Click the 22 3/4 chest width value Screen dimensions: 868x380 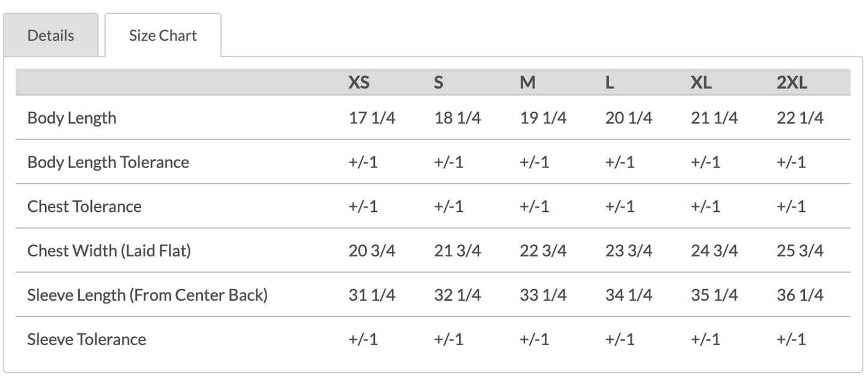click(543, 250)
